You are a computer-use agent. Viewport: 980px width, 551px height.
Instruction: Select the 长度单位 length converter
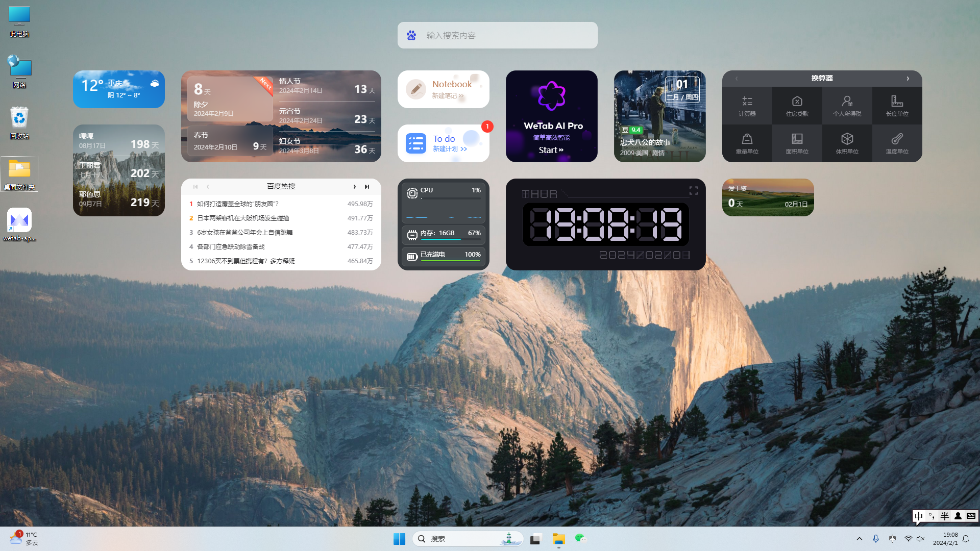click(897, 106)
